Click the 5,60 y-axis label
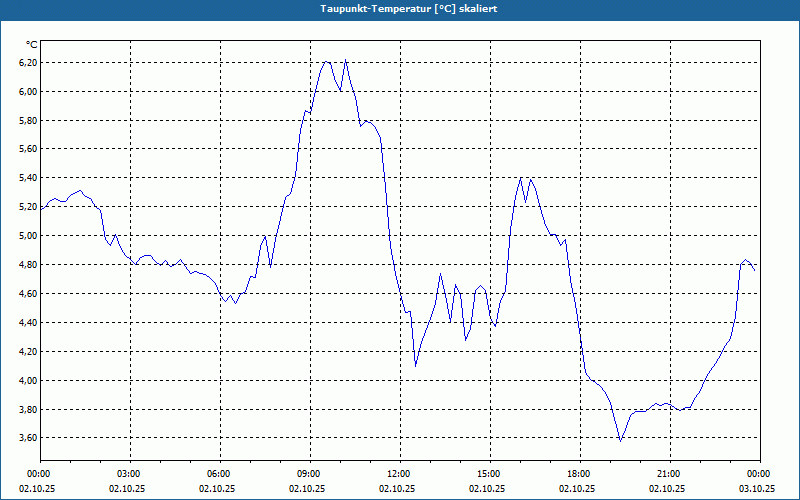This screenshot has width=800, height=500. click(x=28, y=149)
